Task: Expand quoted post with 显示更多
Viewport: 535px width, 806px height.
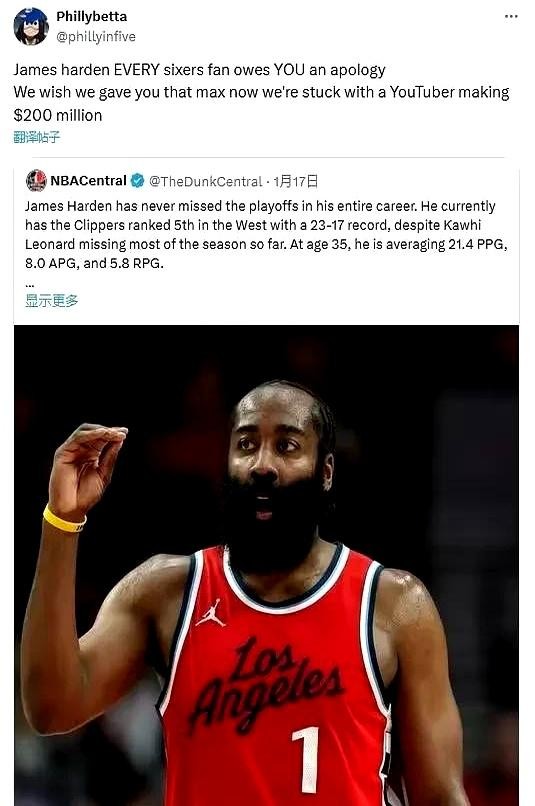Action: [51, 301]
